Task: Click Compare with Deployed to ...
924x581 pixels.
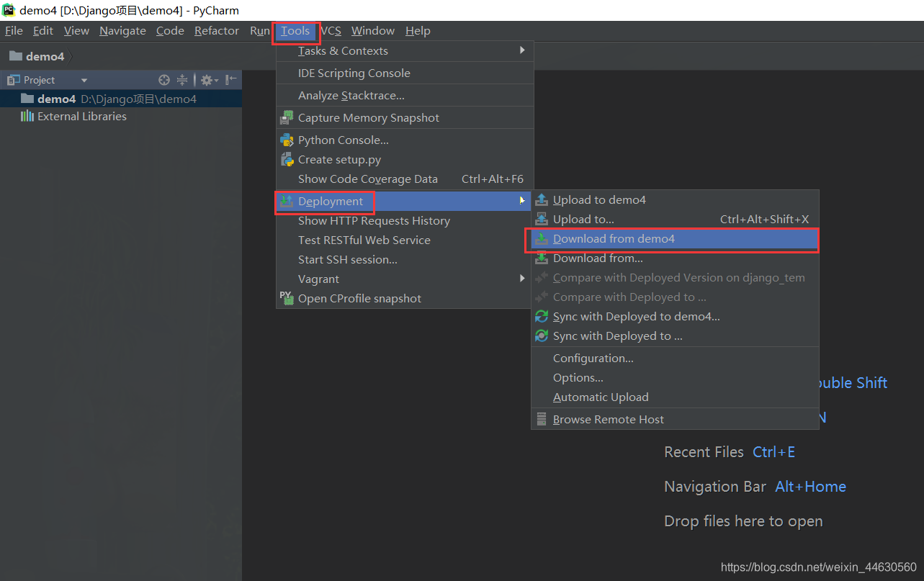Action: [x=675, y=297]
